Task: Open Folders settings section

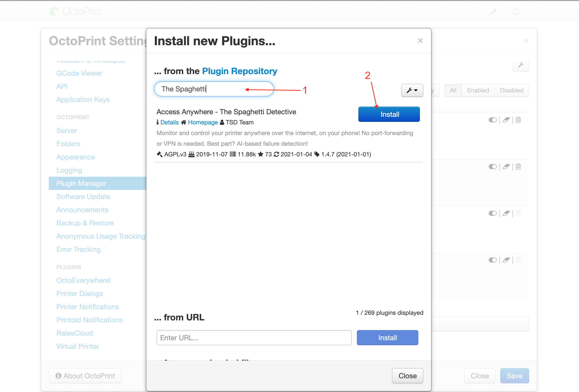Action: (68, 144)
